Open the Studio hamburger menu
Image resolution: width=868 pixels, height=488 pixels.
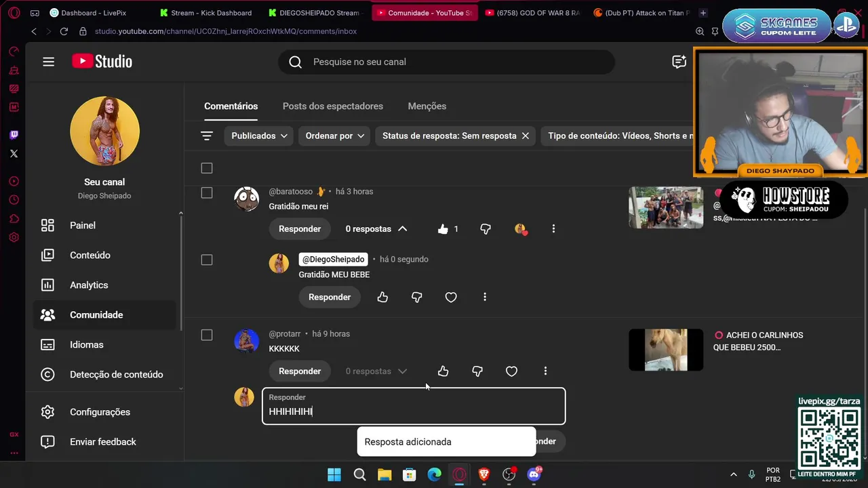click(x=48, y=62)
